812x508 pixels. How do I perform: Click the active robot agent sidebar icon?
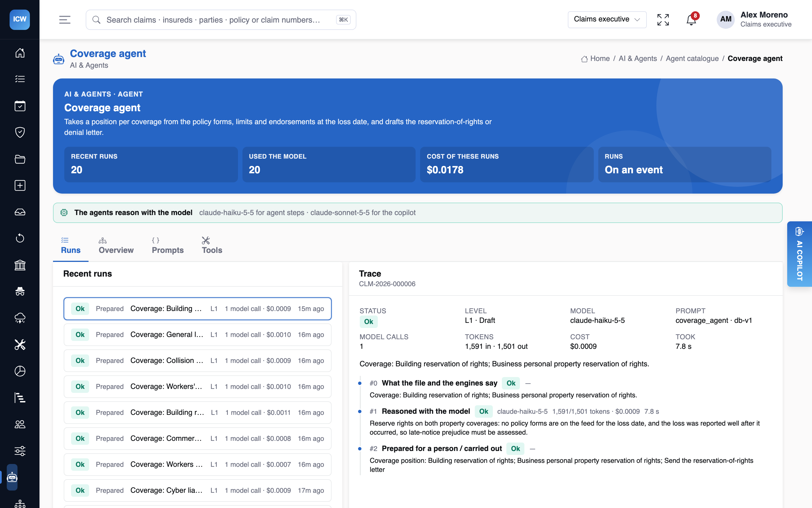(12, 477)
